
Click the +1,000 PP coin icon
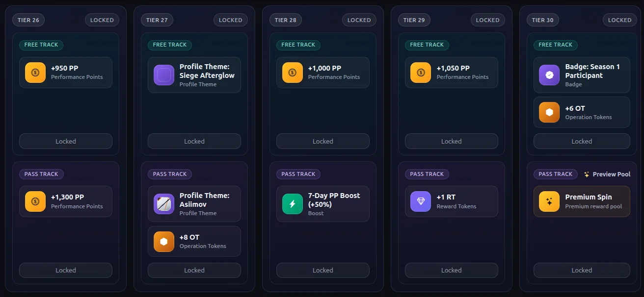293,73
